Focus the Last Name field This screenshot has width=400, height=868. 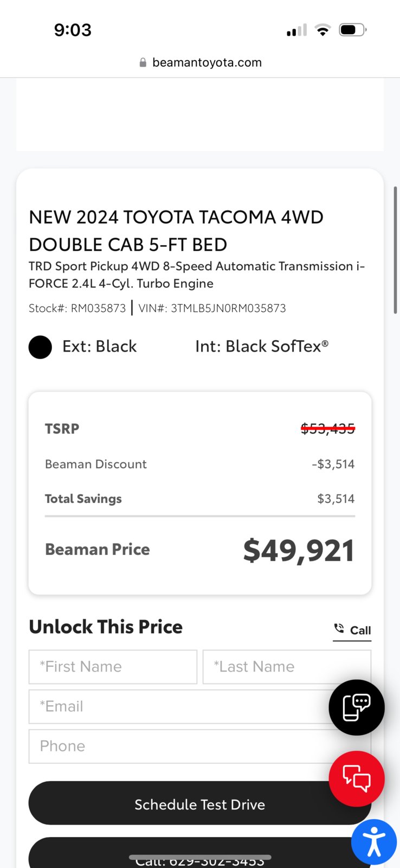(287, 667)
